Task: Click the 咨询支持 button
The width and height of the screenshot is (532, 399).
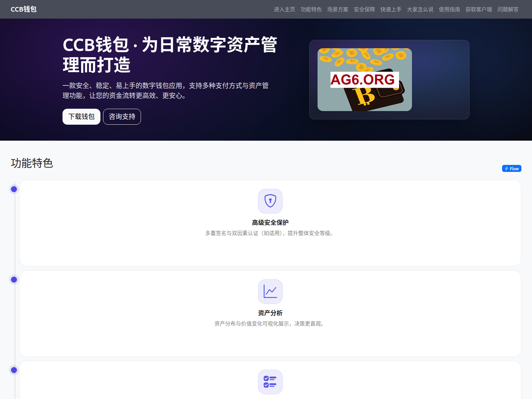Action: point(122,117)
